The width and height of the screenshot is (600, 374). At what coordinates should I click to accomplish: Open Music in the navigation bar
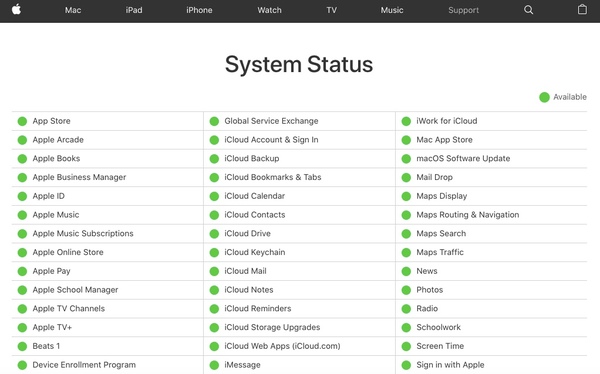click(x=392, y=10)
